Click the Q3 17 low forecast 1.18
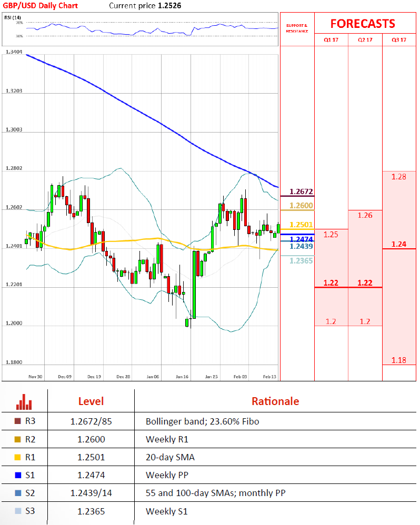The height and width of the screenshot is (525, 420). (399, 360)
